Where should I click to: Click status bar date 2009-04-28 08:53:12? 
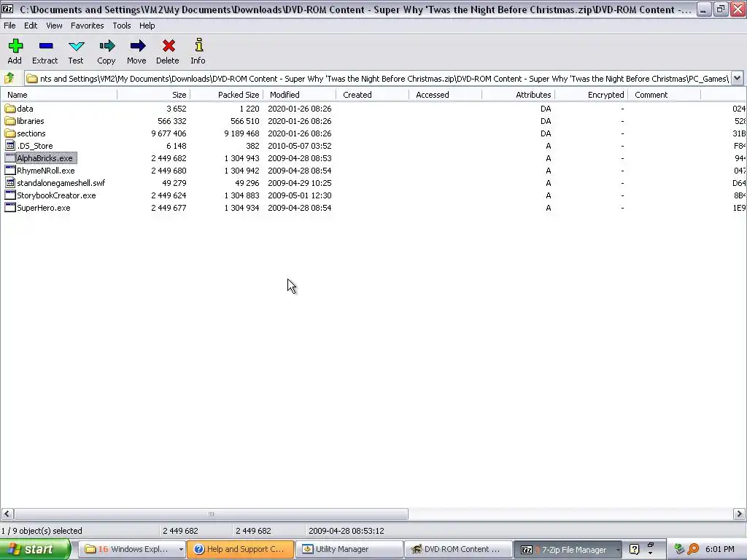[x=347, y=531]
